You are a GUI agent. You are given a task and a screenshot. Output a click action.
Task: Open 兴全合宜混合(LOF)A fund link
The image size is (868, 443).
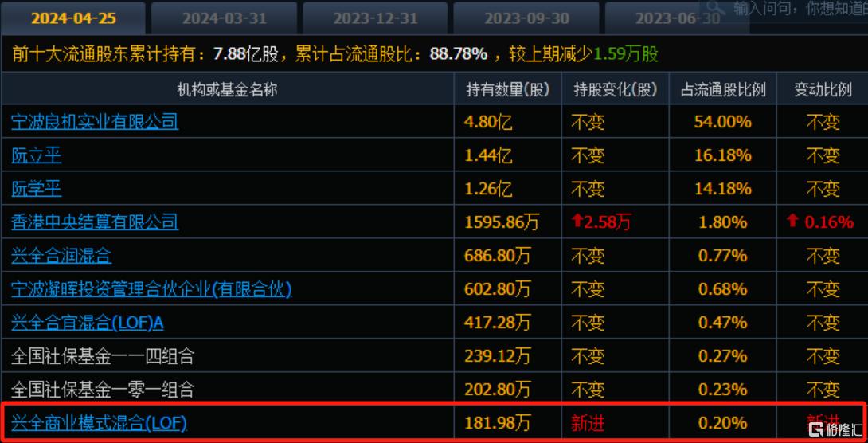coord(88,322)
